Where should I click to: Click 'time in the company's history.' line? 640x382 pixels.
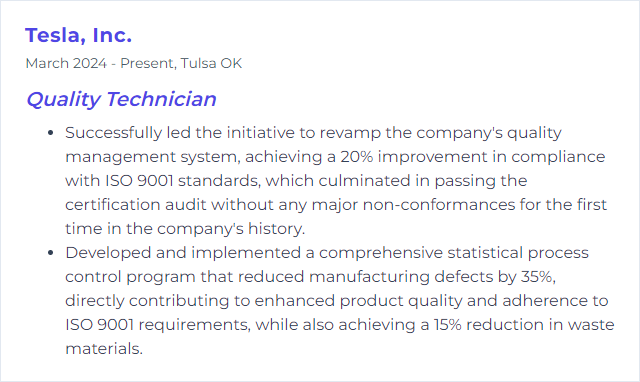pyautogui.click(x=185, y=229)
